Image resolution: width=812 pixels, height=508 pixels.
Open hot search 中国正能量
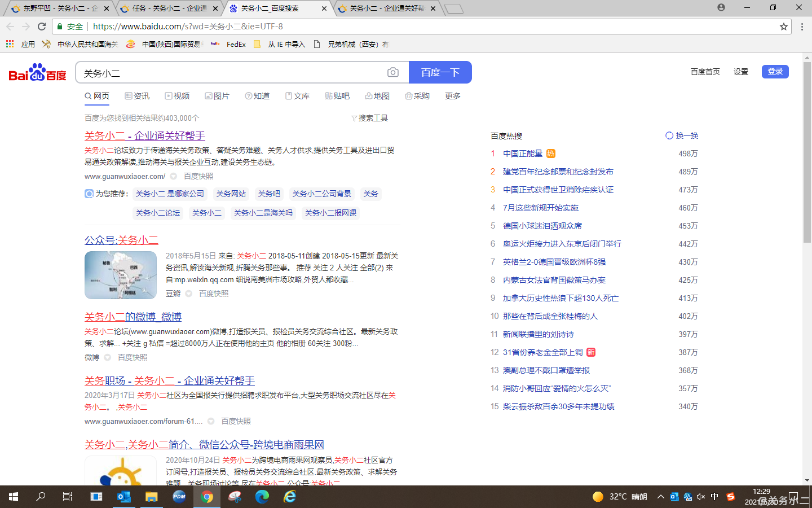pyautogui.click(x=523, y=154)
